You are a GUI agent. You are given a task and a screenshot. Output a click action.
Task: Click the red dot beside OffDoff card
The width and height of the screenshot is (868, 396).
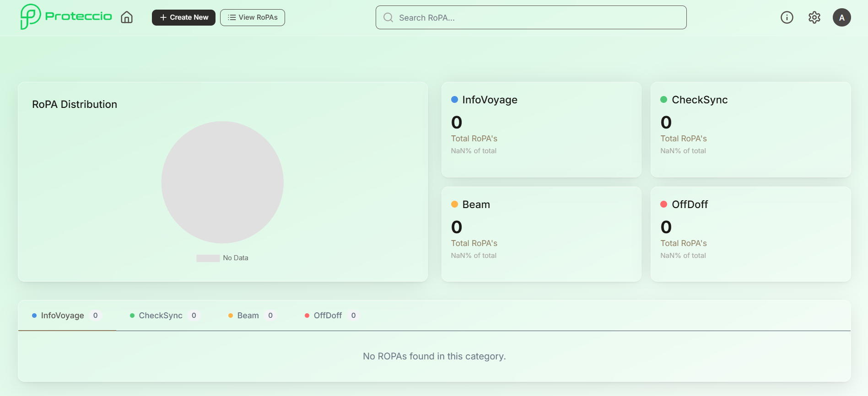[x=663, y=204]
